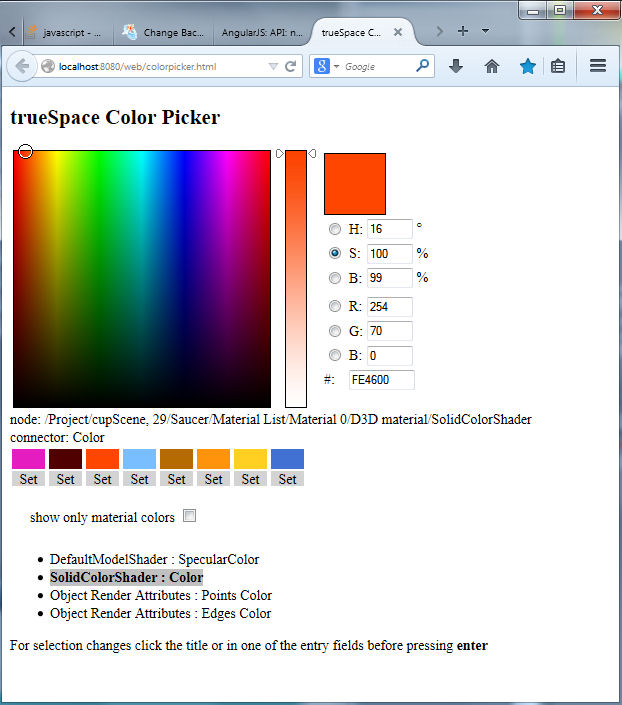Go to the browser home page icon

pyautogui.click(x=492, y=67)
